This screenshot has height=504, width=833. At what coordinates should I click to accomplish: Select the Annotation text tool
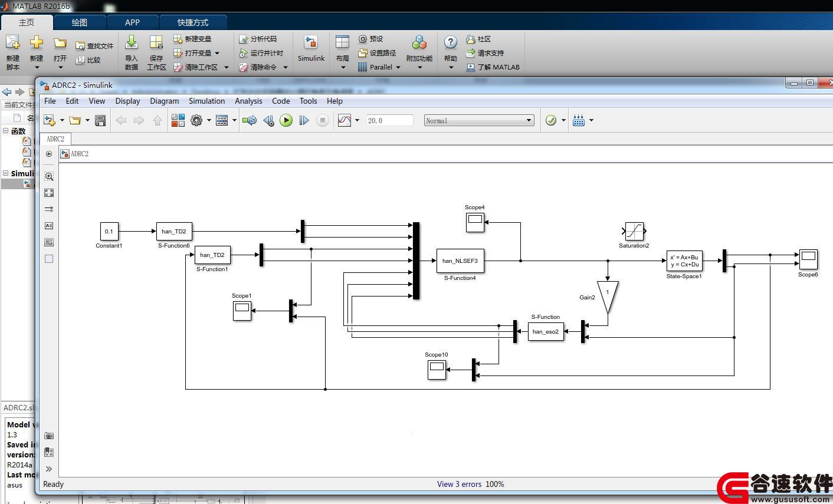tap(49, 226)
